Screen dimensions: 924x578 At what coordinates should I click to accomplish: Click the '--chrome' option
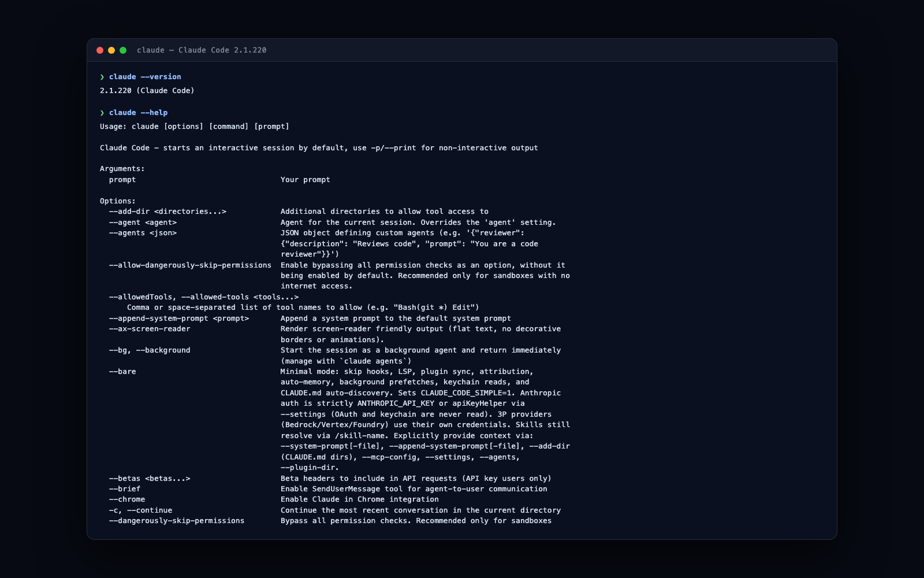pos(127,499)
